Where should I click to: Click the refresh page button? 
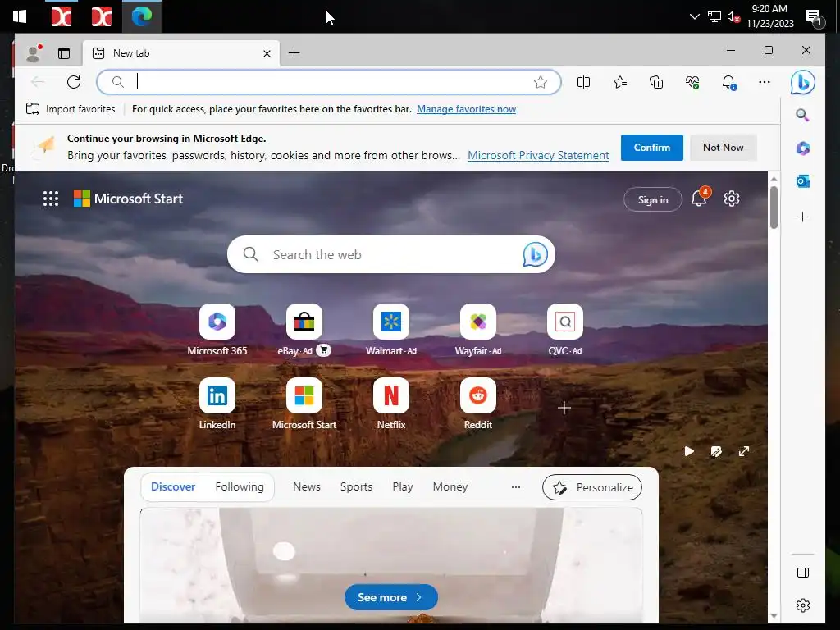pyautogui.click(x=74, y=82)
